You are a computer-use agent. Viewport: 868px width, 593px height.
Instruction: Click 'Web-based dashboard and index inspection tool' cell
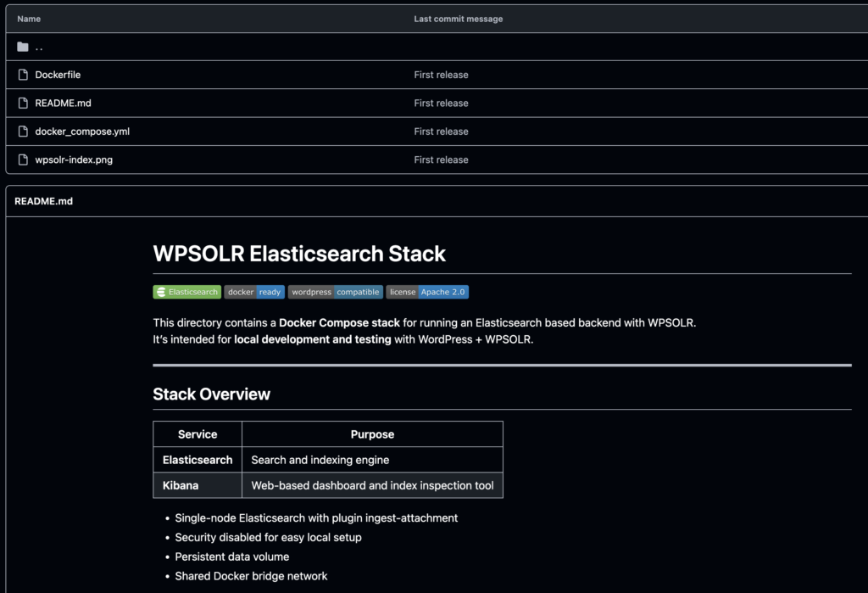[x=373, y=485]
